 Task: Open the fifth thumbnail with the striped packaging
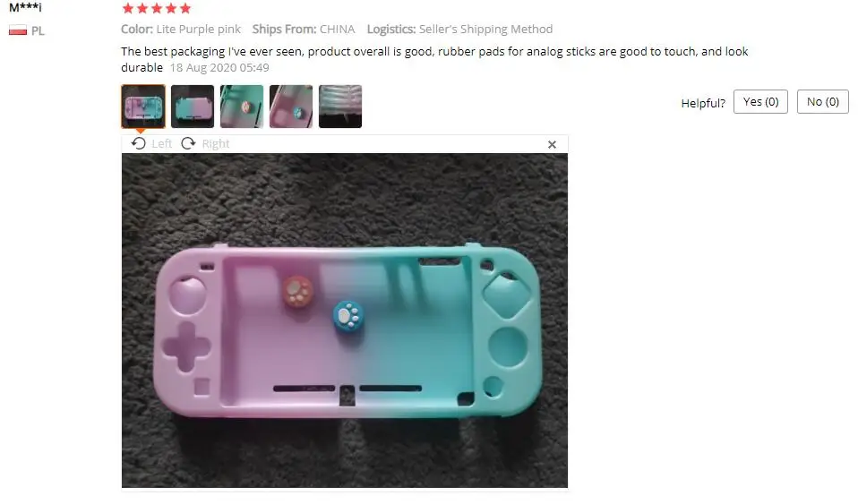click(x=340, y=107)
